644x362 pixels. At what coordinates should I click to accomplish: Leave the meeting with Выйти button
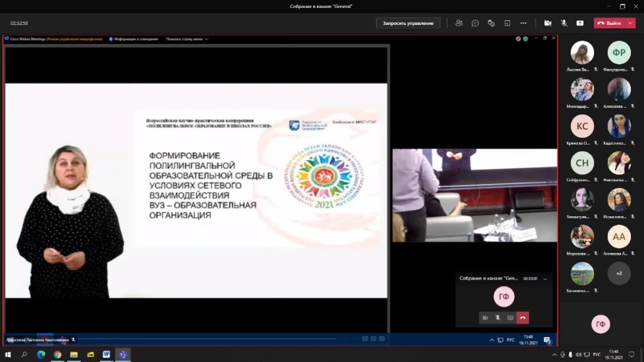point(610,23)
